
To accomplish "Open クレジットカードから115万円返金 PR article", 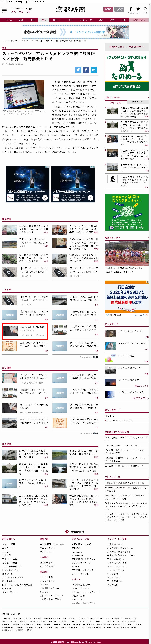I will click(x=34, y=376).
